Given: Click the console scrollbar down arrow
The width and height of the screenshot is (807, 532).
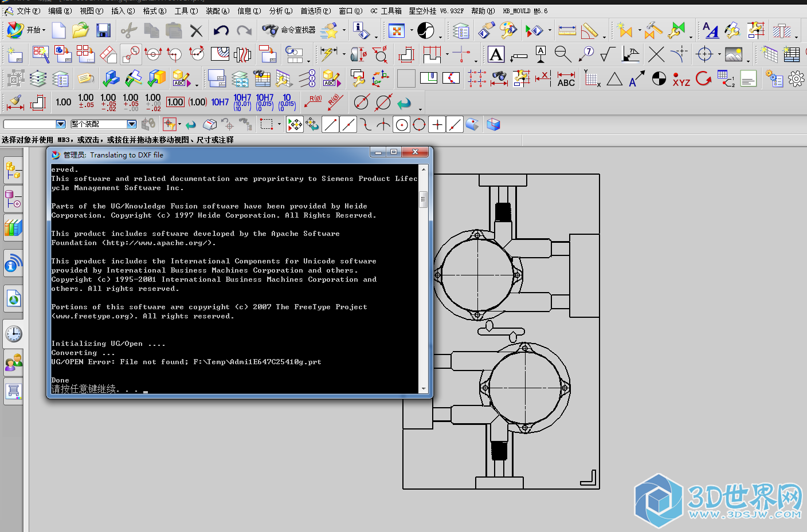Looking at the screenshot, I should [424, 389].
